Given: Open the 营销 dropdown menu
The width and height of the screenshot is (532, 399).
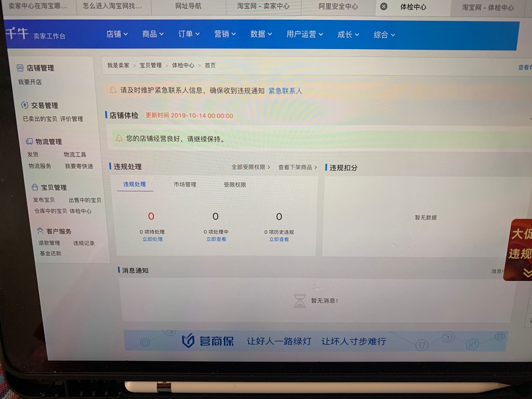Looking at the screenshot, I should (225, 34).
